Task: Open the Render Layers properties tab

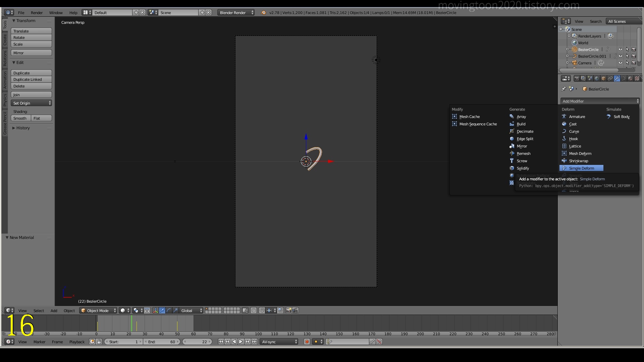Action: (583, 78)
